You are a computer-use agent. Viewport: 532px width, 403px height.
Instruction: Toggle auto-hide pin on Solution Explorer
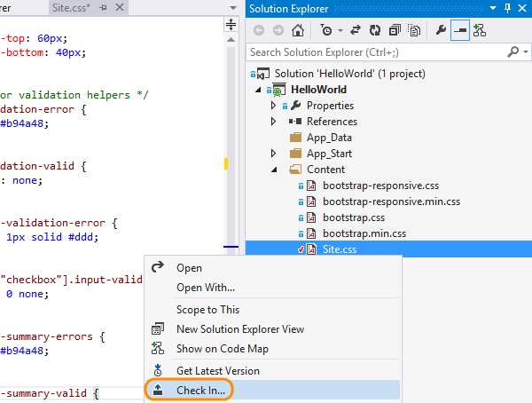tap(507, 8)
